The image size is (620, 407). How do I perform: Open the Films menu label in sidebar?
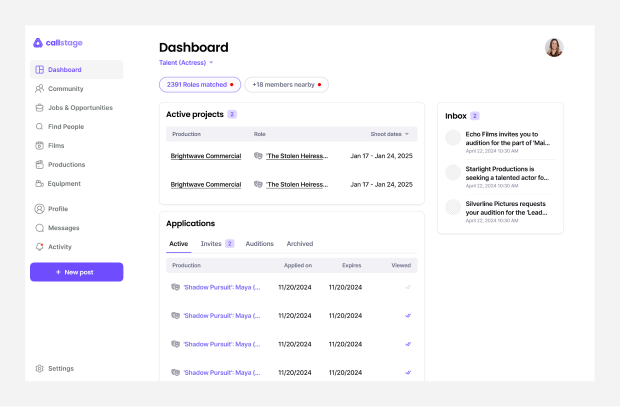56,146
